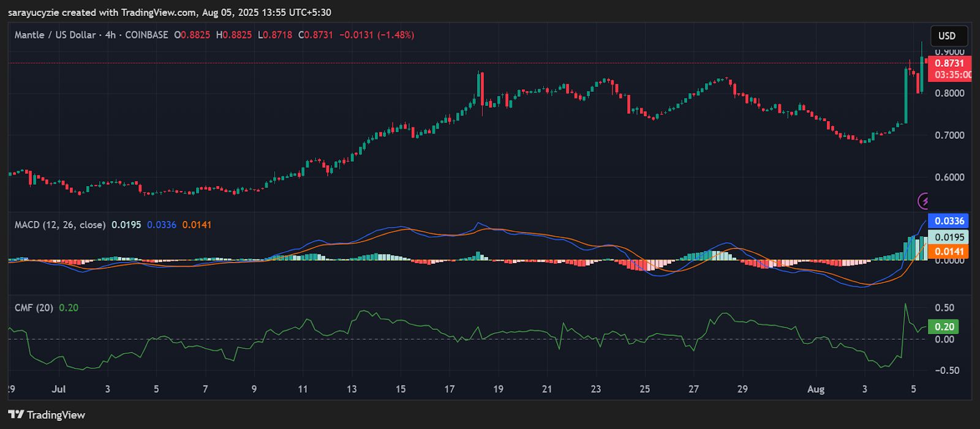Image resolution: width=980 pixels, height=429 pixels.
Task: Click the blue 0.0336 MACD value tag
Action: [949, 221]
